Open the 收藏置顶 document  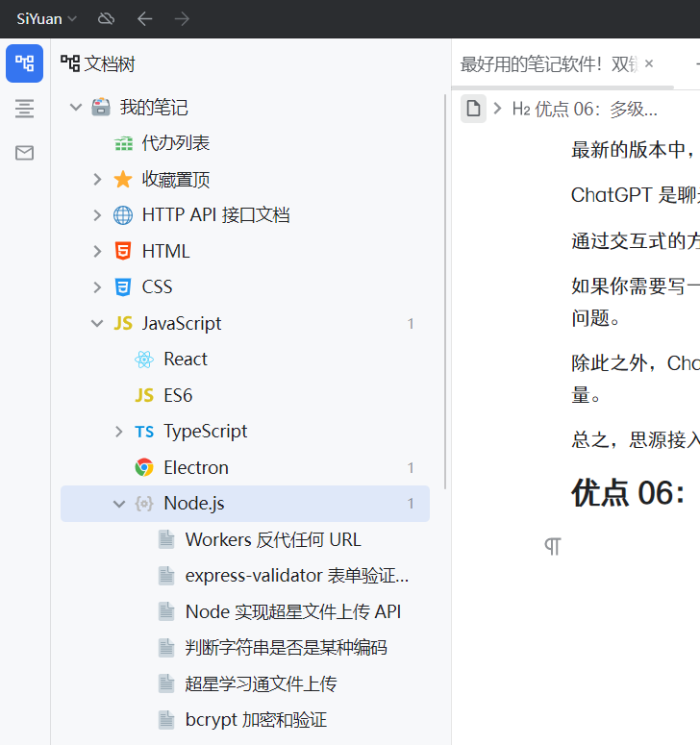176,179
